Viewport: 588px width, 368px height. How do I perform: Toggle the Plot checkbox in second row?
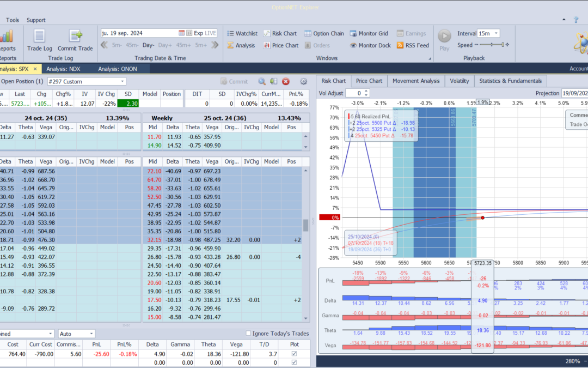(x=295, y=362)
